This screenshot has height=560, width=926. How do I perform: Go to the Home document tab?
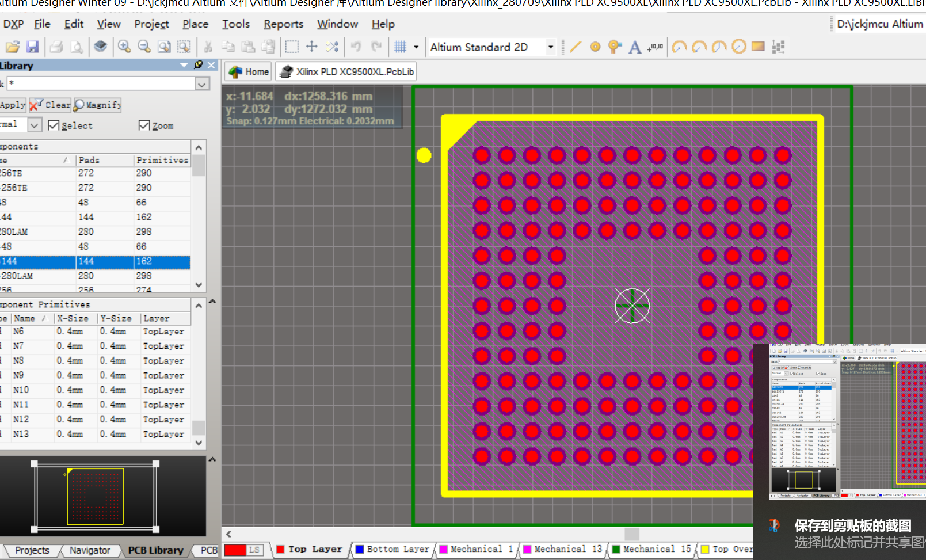(249, 71)
